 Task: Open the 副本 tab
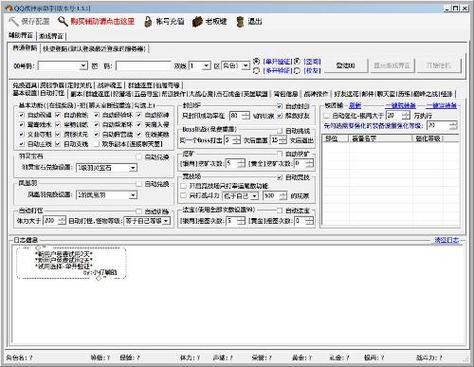click(76, 94)
